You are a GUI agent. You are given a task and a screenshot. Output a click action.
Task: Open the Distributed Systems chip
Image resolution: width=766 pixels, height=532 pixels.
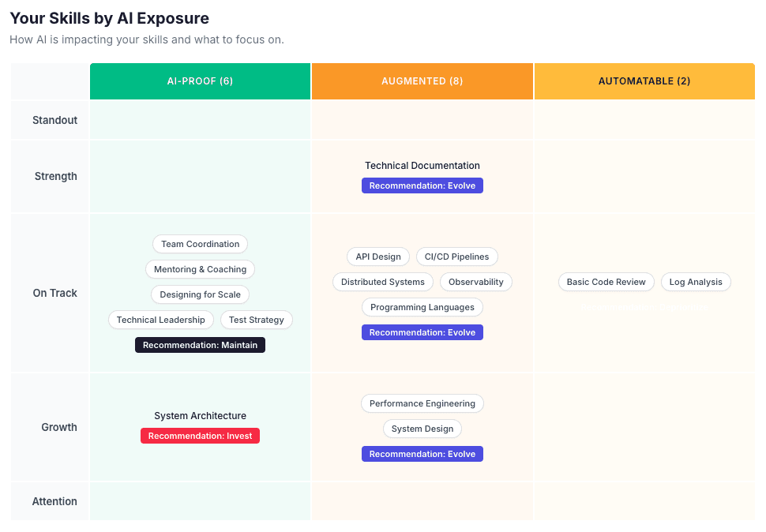click(383, 282)
